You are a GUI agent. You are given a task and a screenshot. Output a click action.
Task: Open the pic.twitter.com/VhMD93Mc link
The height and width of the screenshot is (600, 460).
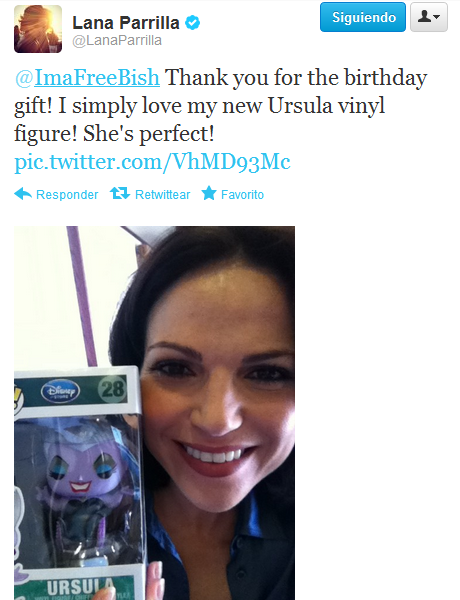152,161
